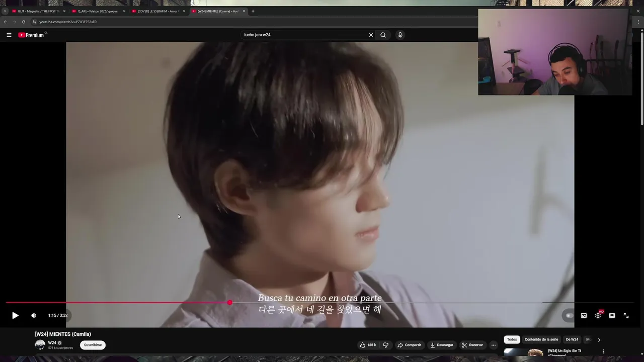
Task: Open more actions three-dot menu
Action: [494, 345]
